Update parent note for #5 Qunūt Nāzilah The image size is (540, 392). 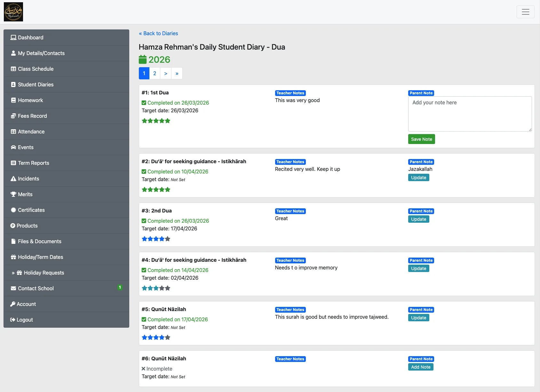tap(418, 318)
